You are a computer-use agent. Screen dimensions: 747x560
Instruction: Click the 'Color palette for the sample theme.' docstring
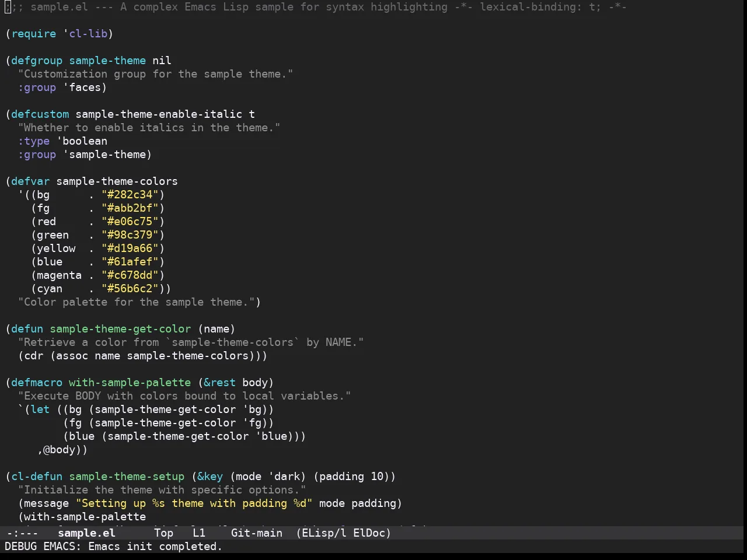pos(137,302)
